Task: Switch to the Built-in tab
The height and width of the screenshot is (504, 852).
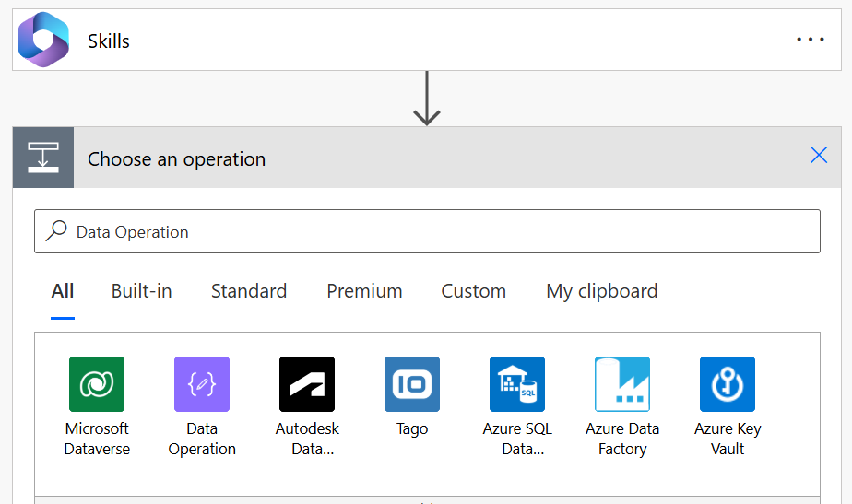Action: 142,292
